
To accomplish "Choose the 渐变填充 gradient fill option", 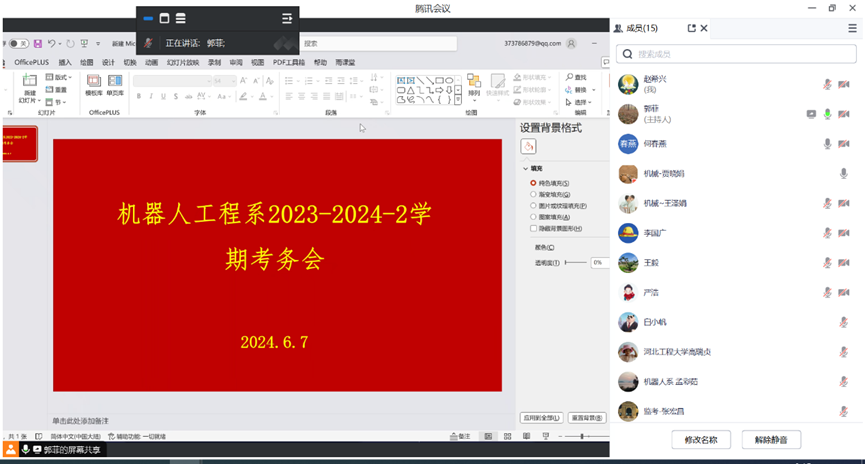I will point(533,194).
